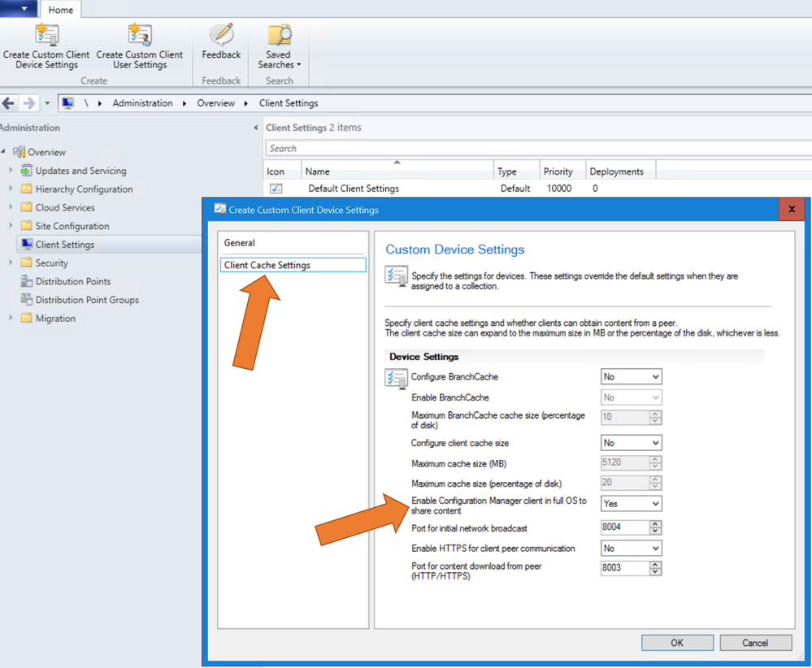Sort by the Type column header

tap(516, 171)
